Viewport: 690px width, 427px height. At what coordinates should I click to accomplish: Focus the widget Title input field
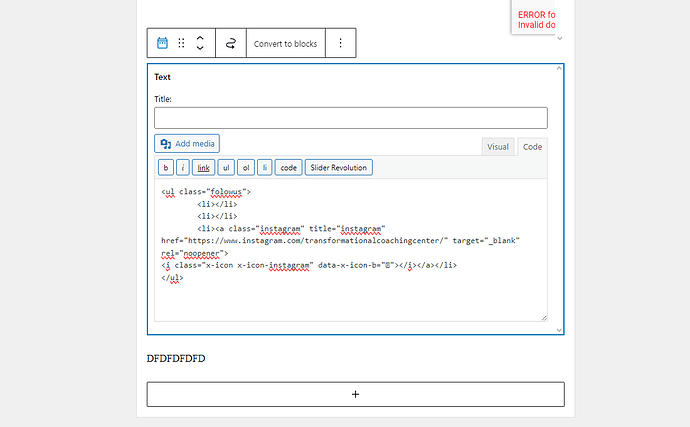(x=351, y=118)
